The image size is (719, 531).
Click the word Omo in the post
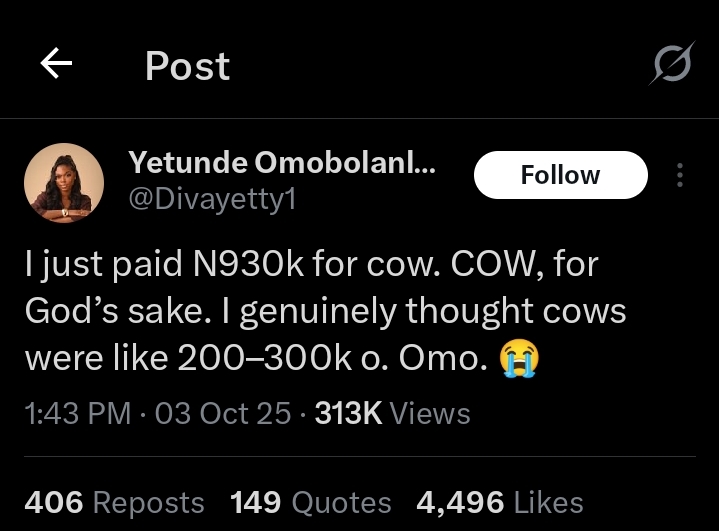point(442,358)
